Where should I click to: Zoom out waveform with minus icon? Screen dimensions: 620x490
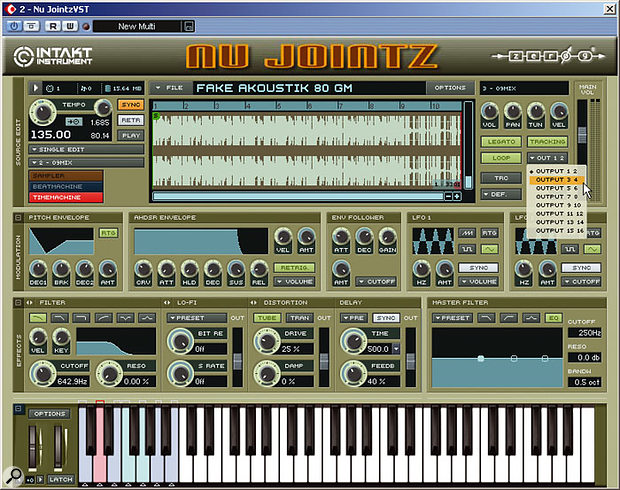click(448, 196)
